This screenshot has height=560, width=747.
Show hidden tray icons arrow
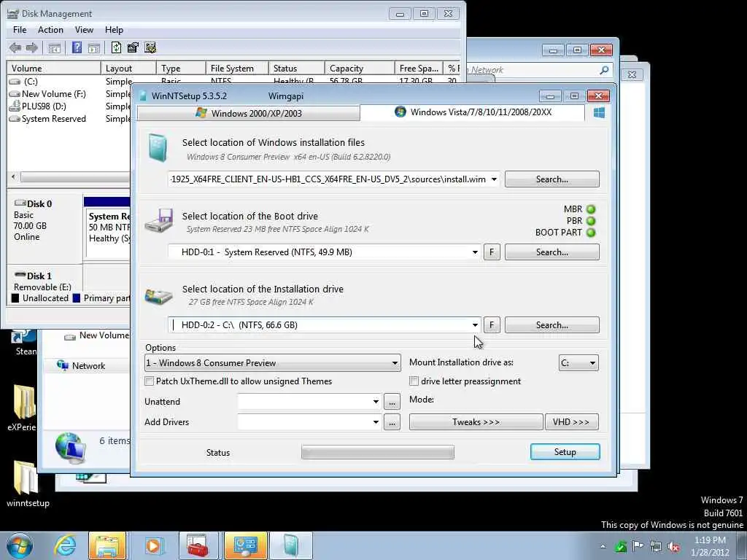[x=603, y=547]
